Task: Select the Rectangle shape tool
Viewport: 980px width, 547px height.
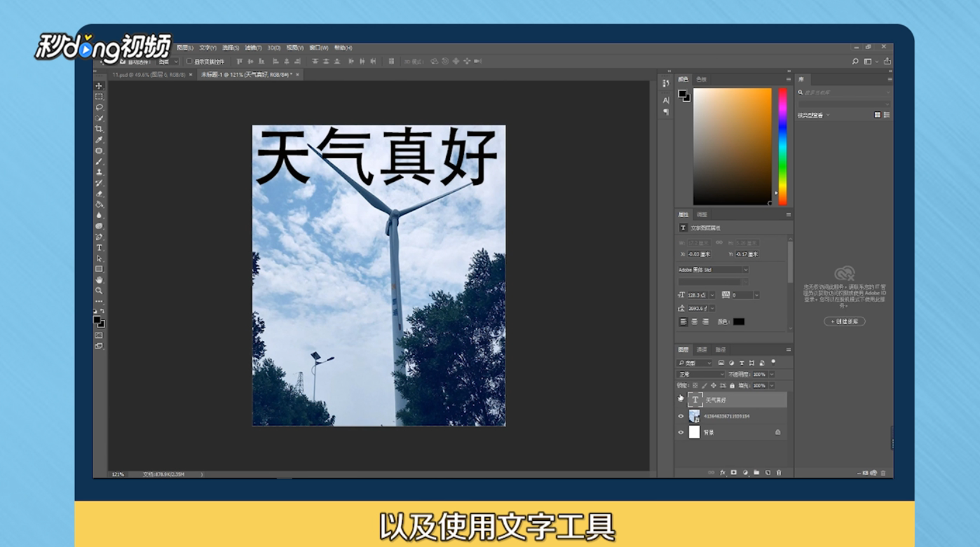Action: [99, 269]
